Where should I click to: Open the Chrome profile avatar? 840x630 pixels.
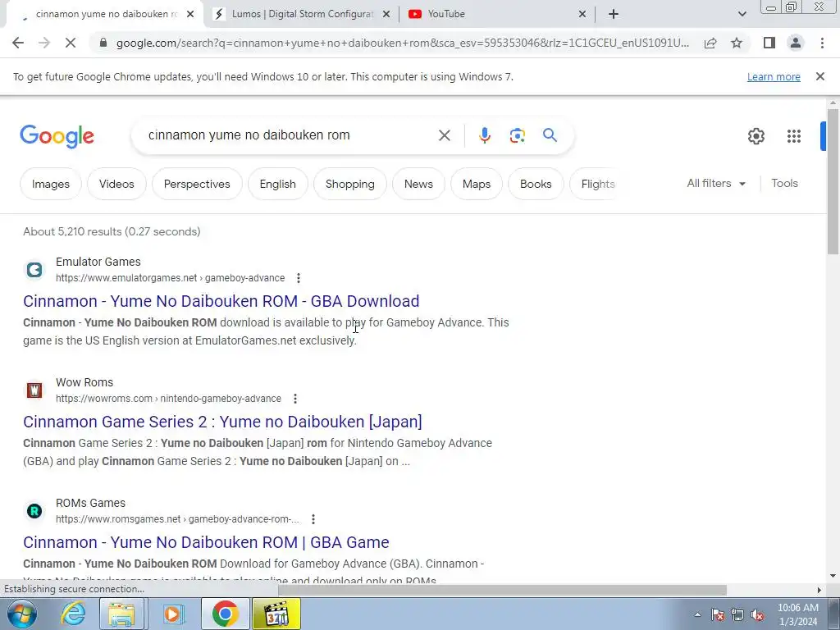(x=796, y=43)
